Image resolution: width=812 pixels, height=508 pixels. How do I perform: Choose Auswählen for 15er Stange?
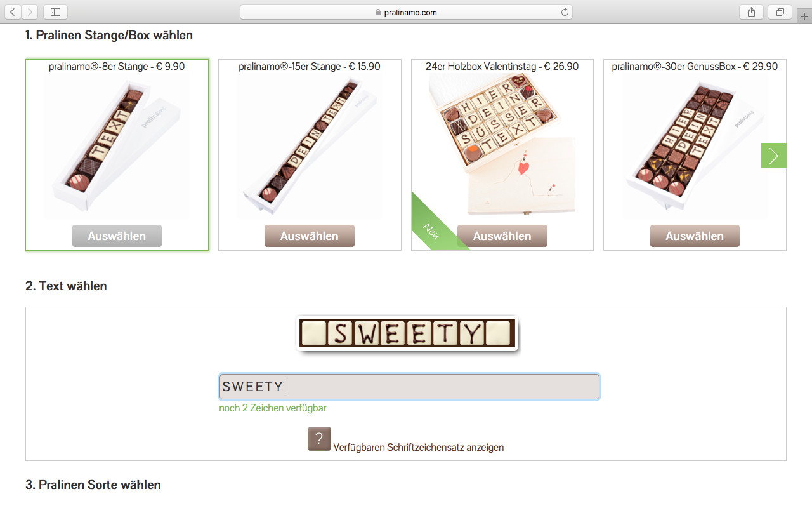[x=310, y=236]
